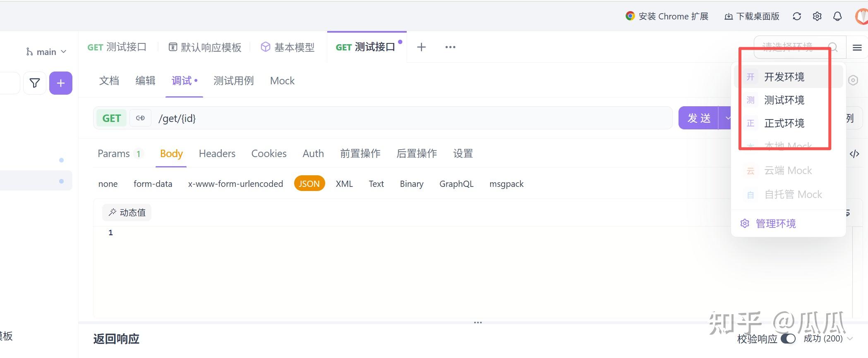The width and height of the screenshot is (868, 358).
Task: Expand the 成功 (200) response dropdown
Action: 828,339
